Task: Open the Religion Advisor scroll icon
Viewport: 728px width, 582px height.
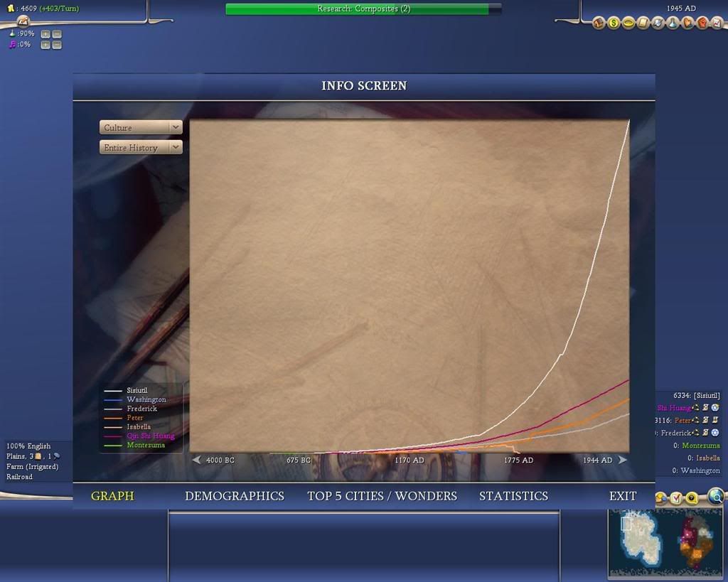Action: [643, 23]
